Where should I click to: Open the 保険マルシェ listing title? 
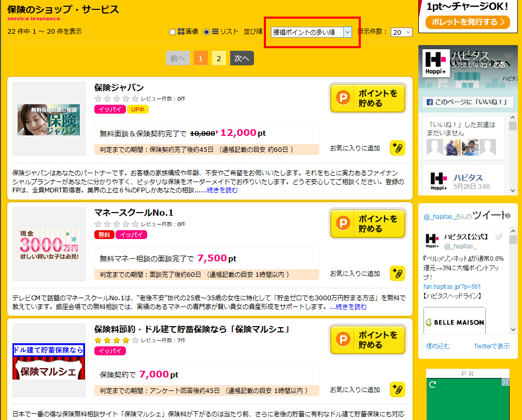tap(192, 329)
